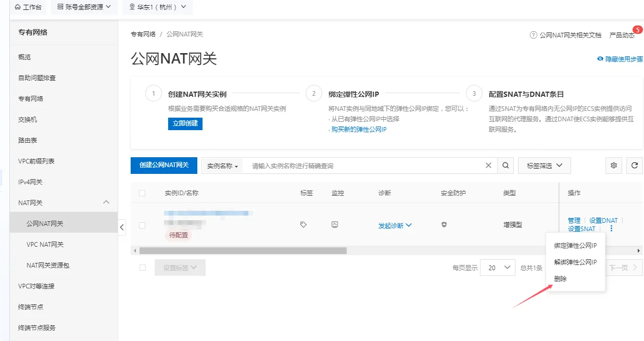Select 删除 in the context menu
Image resolution: width=644 pixels, height=341 pixels.
click(x=561, y=279)
